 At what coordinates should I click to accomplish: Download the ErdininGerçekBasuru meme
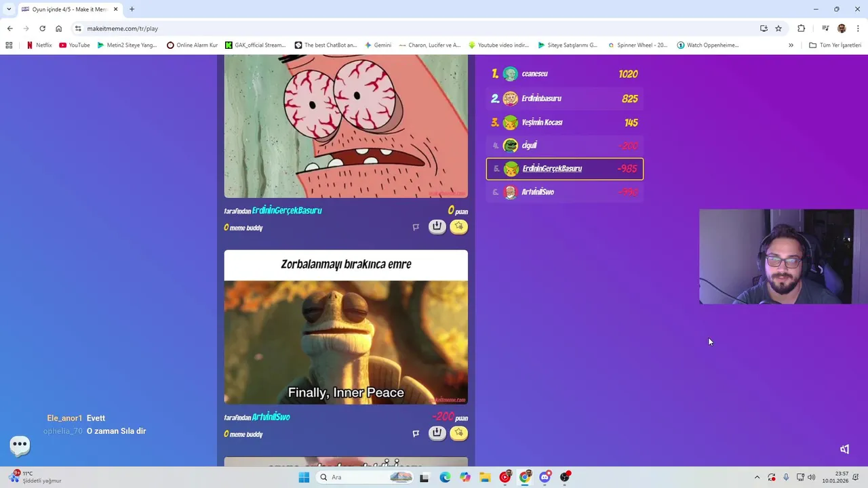pos(437,226)
